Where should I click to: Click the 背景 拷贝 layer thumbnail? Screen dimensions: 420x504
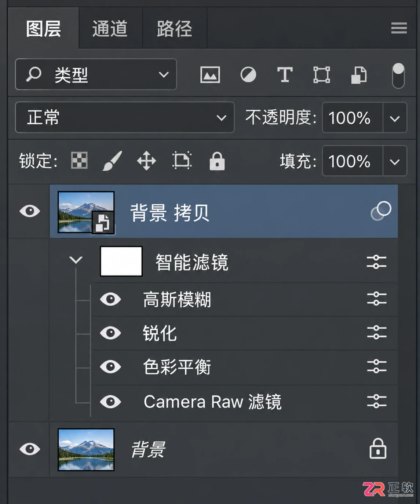tap(86, 212)
